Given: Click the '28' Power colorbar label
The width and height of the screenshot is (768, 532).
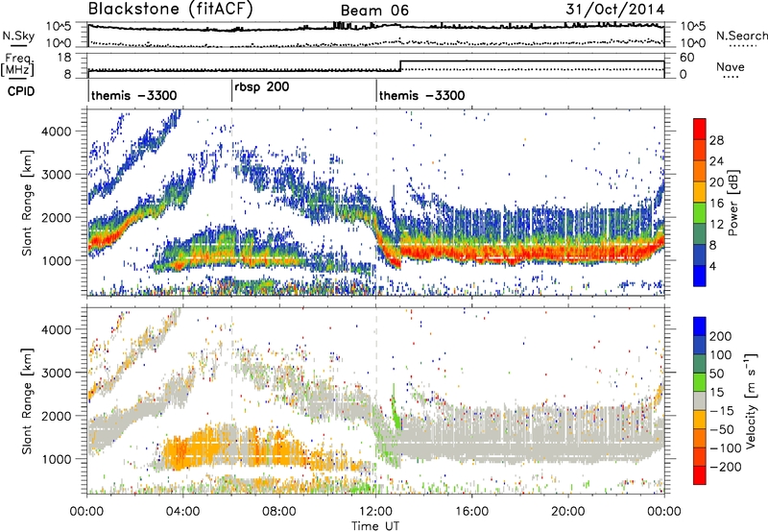Looking at the screenshot, I should tap(716, 140).
